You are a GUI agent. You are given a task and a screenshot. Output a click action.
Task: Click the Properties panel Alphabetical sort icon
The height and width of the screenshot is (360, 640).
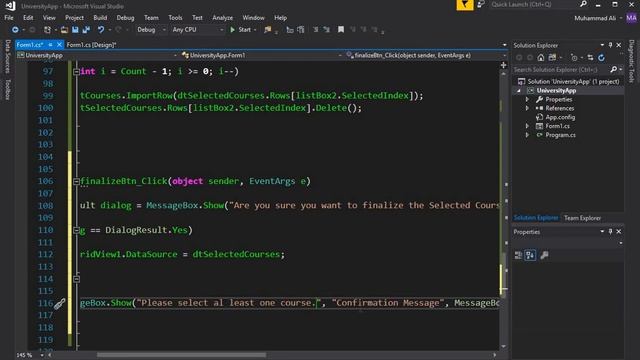click(530, 256)
